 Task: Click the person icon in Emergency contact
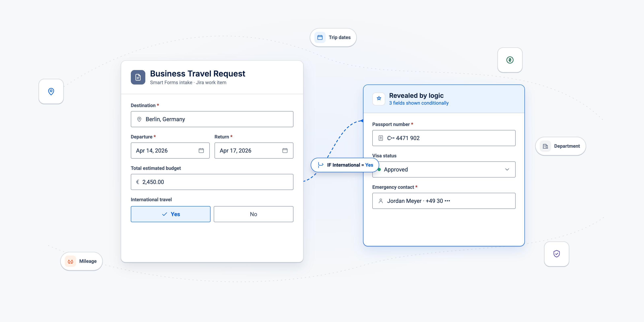click(381, 201)
